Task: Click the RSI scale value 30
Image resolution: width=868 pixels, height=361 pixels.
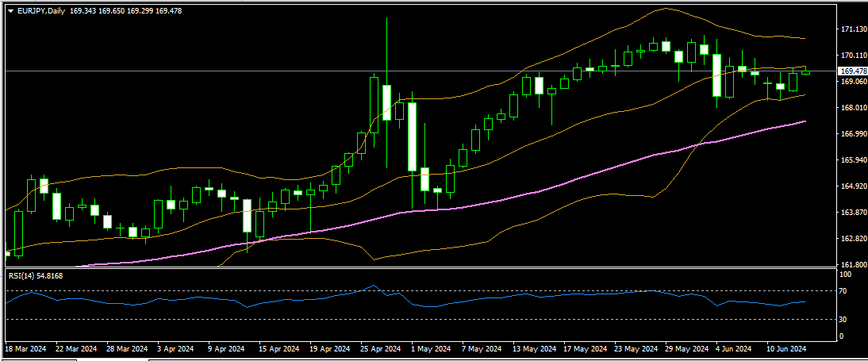Action: 844,320
